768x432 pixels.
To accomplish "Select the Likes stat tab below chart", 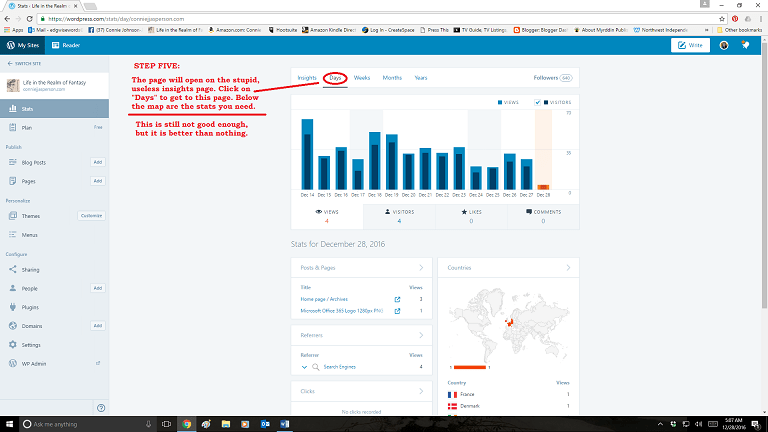I will (x=471, y=215).
